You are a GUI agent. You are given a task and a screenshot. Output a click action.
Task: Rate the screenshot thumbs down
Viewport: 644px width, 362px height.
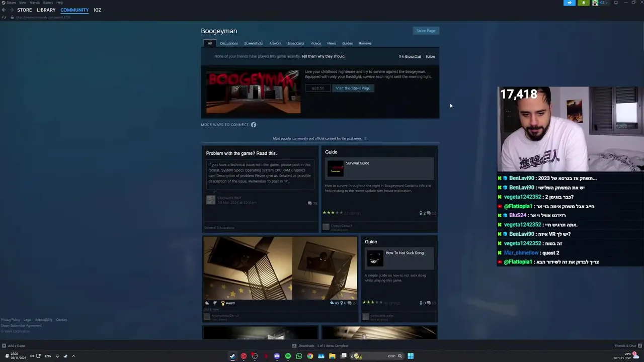click(x=215, y=303)
